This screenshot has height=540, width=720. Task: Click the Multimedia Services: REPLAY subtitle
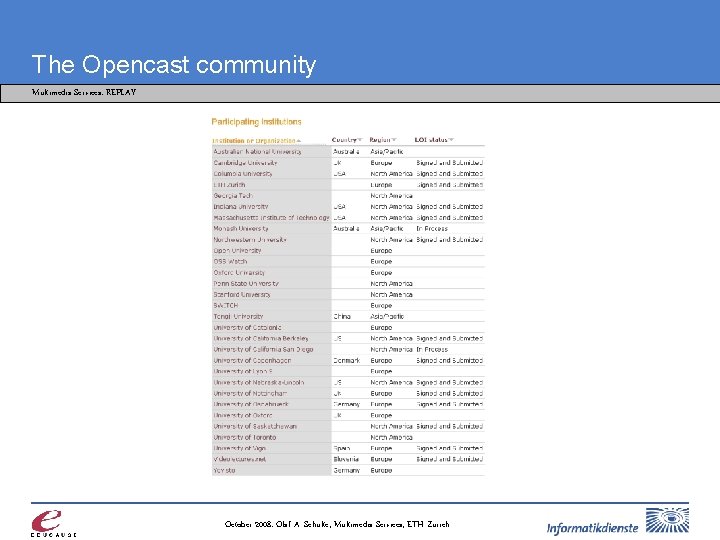click(x=84, y=92)
